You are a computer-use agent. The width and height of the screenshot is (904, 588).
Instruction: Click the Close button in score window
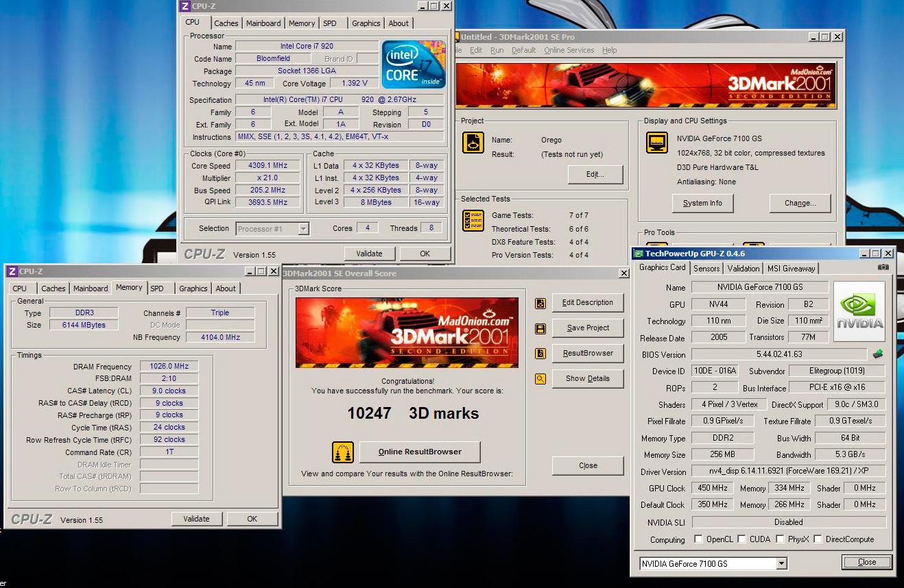pyautogui.click(x=588, y=466)
